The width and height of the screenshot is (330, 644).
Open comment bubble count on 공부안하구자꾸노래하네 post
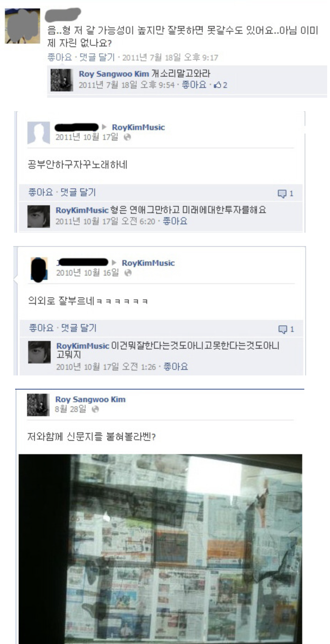point(285,194)
